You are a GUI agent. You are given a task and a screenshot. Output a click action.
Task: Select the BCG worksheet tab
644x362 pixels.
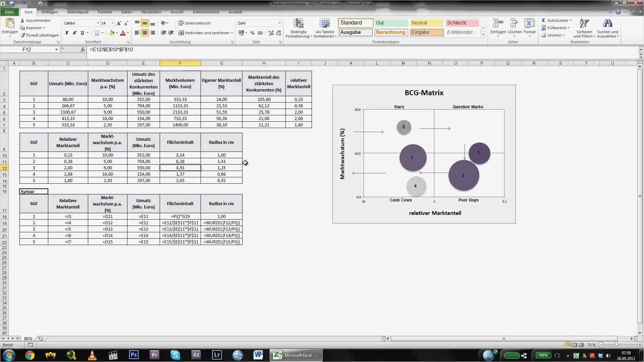pyautogui.click(x=28, y=339)
